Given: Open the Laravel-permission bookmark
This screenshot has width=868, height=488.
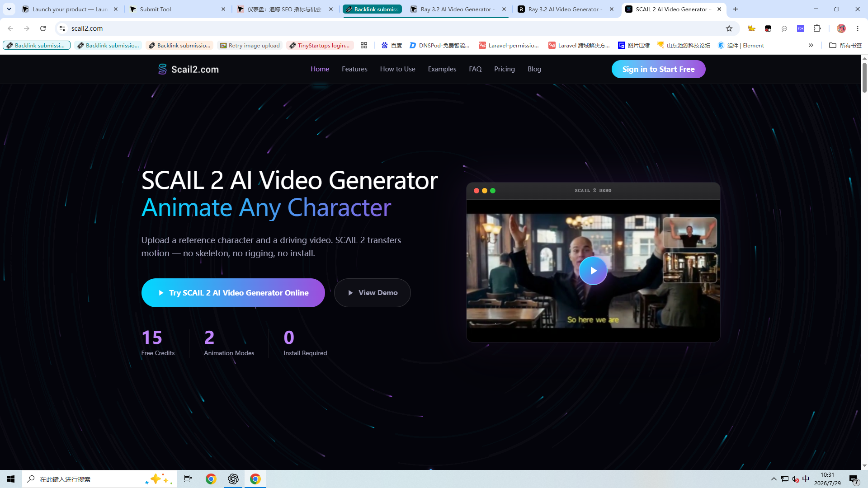Looking at the screenshot, I should coord(509,45).
